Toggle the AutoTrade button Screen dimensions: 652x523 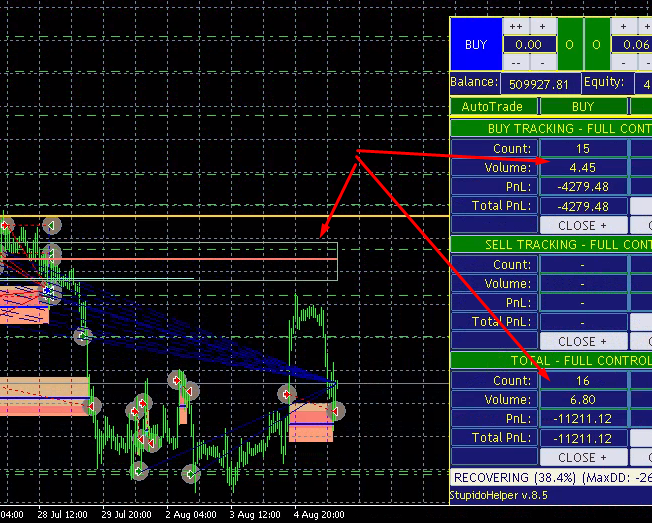coord(494,106)
